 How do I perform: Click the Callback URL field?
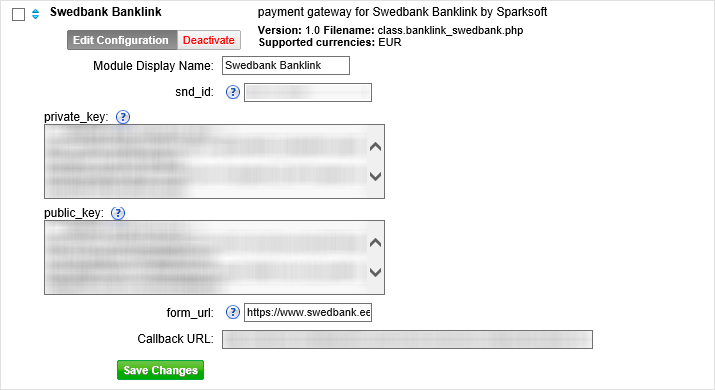pyautogui.click(x=407, y=339)
